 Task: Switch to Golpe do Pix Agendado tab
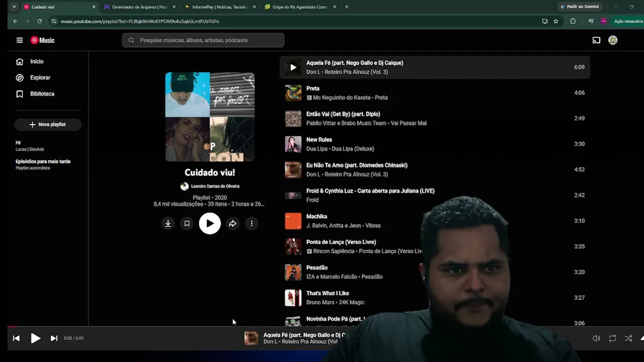pyautogui.click(x=300, y=7)
